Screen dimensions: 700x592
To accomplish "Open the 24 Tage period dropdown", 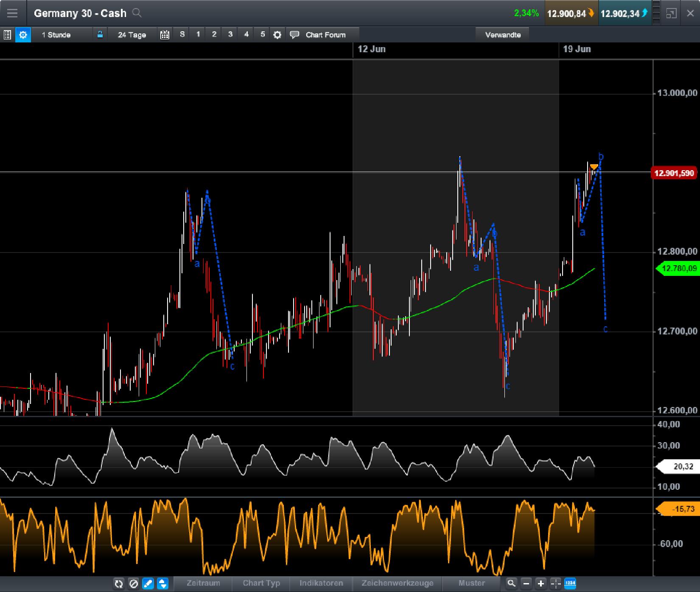I will [x=131, y=35].
